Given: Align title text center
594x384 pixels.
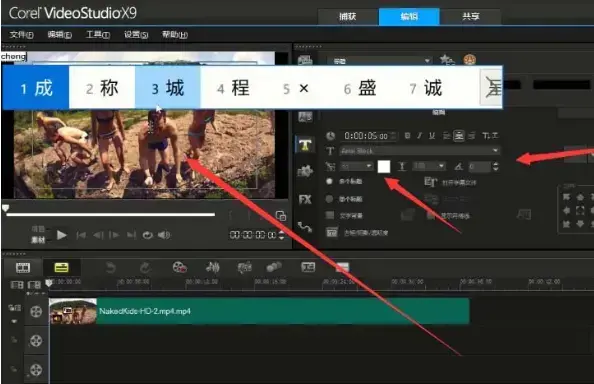Looking at the screenshot, I should tap(459, 136).
